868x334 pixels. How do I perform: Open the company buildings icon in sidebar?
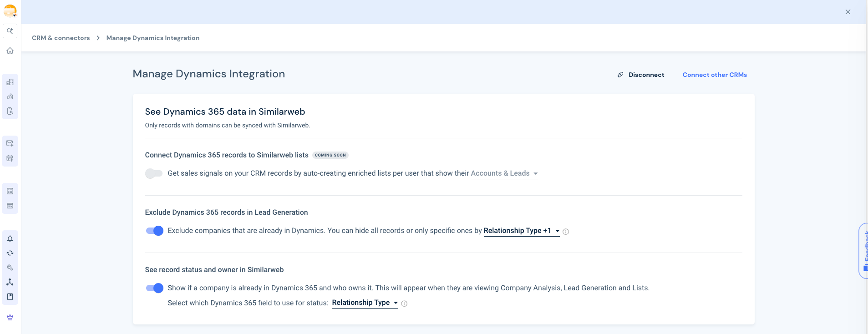[10, 82]
